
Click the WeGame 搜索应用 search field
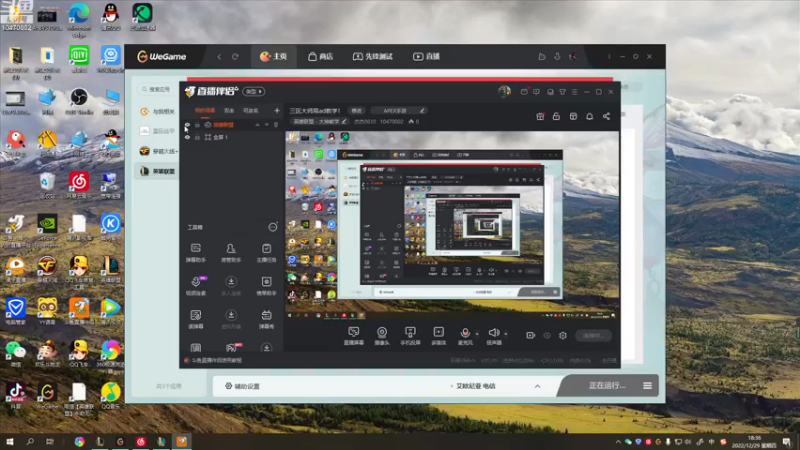click(157, 89)
